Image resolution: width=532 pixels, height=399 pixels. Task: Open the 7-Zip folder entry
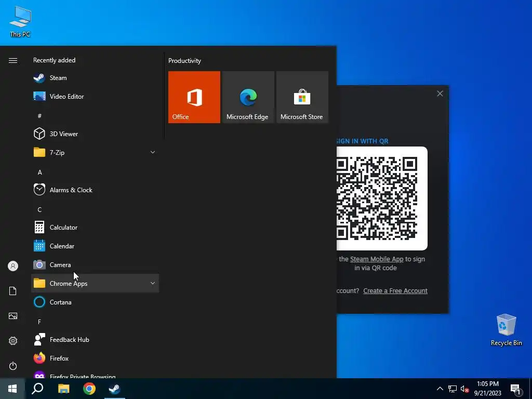pyautogui.click(x=95, y=152)
